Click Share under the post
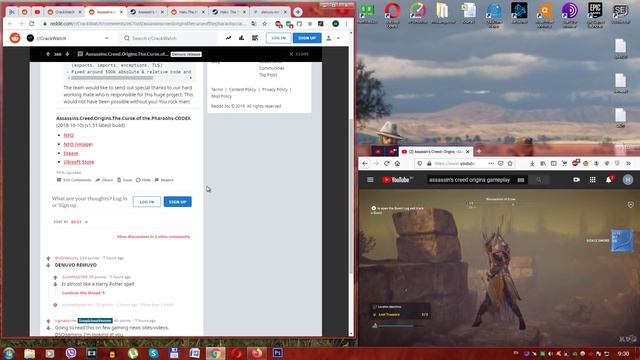This screenshot has height=360, width=640. 104,180
